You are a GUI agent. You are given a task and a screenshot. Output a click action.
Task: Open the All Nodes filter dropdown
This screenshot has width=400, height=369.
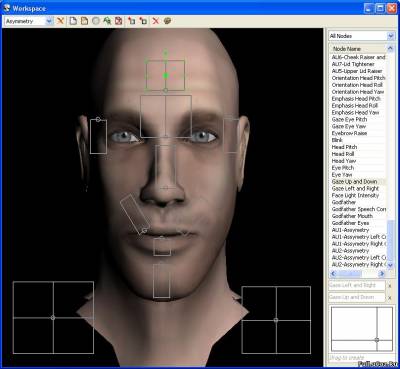pyautogui.click(x=391, y=36)
